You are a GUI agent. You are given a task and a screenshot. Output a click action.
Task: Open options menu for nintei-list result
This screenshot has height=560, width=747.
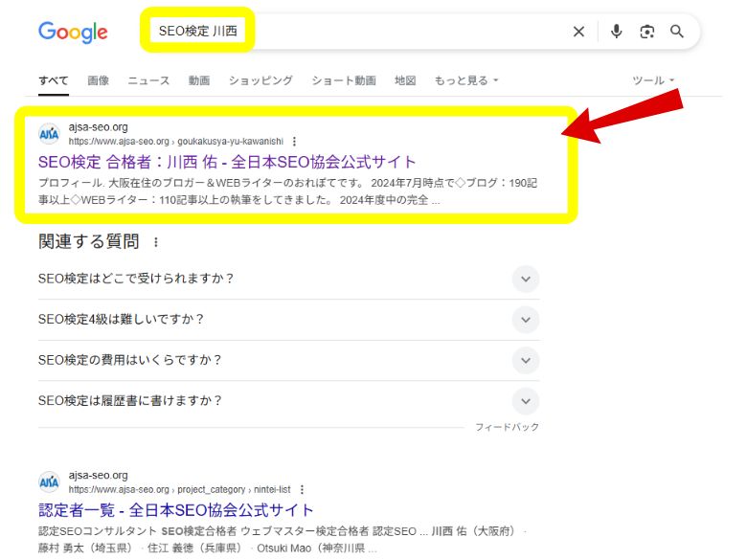pyautogui.click(x=302, y=489)
